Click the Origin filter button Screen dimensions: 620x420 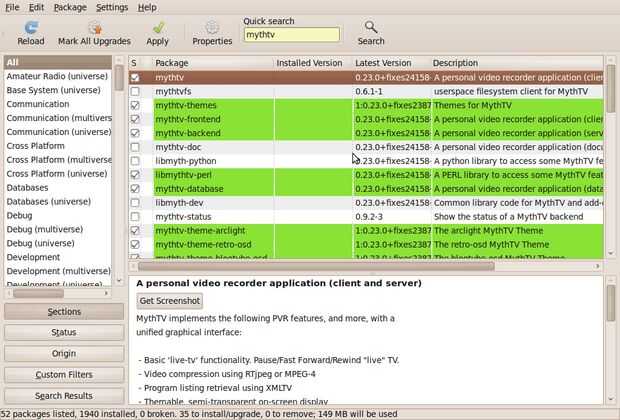(x=64, y=354)
